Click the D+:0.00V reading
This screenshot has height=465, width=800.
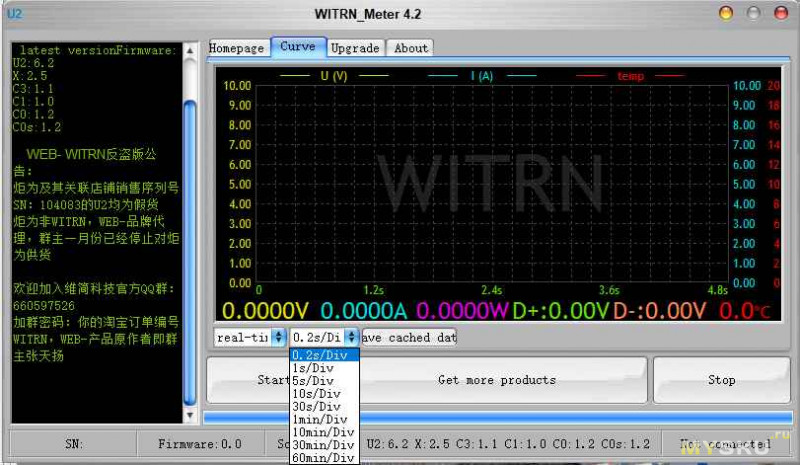561,310
